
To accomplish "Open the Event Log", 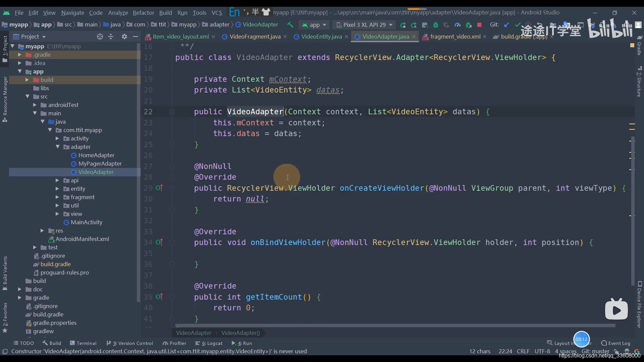I will [616, 343].
